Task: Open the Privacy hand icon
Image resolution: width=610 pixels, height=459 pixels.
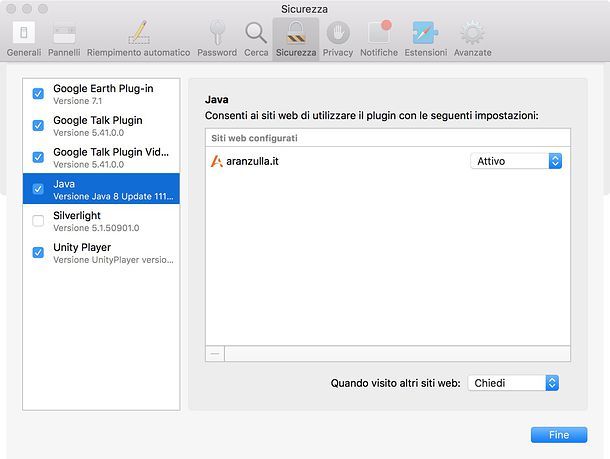Action: click(x=338, y=33)
